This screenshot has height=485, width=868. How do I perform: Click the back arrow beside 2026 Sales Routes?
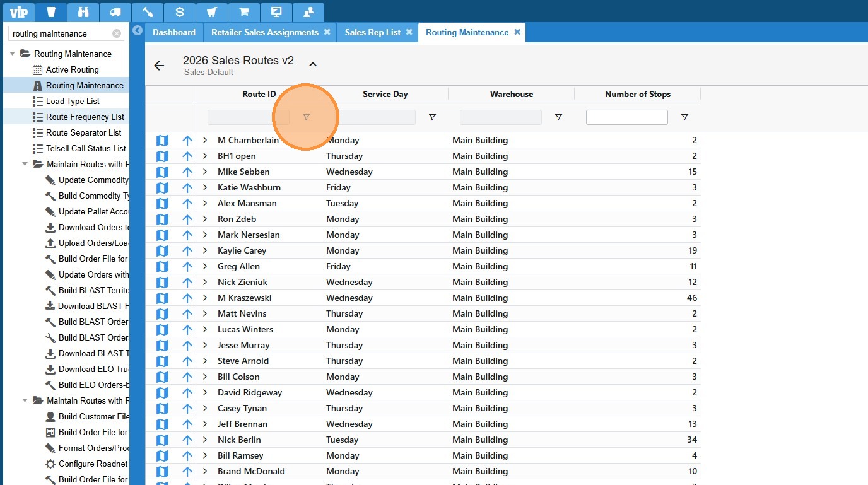[x=159, y=66]
